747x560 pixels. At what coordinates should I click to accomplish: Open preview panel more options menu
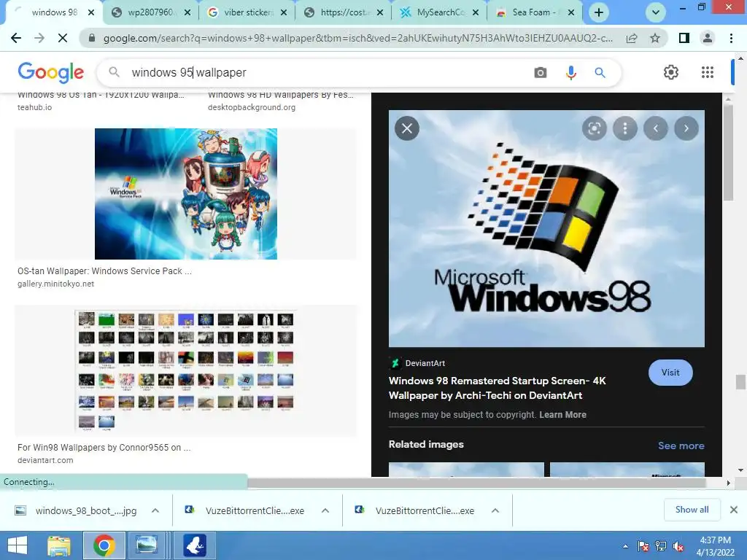point(625,128)
